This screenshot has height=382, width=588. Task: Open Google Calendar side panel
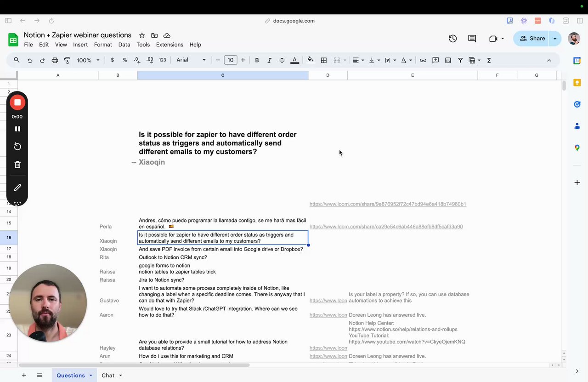(x=577, y=61)
